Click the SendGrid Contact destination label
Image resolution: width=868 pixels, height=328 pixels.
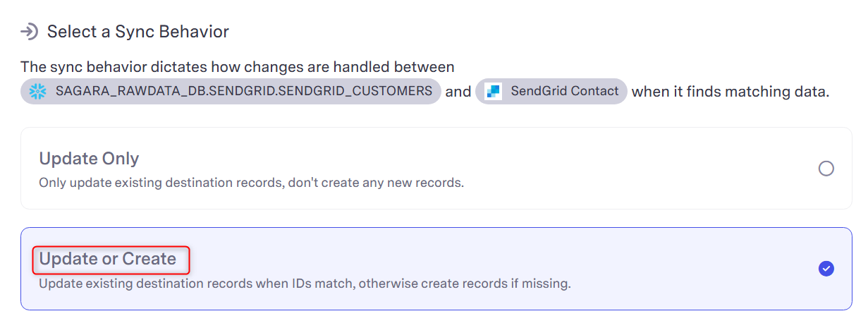[x=565, y=91]
